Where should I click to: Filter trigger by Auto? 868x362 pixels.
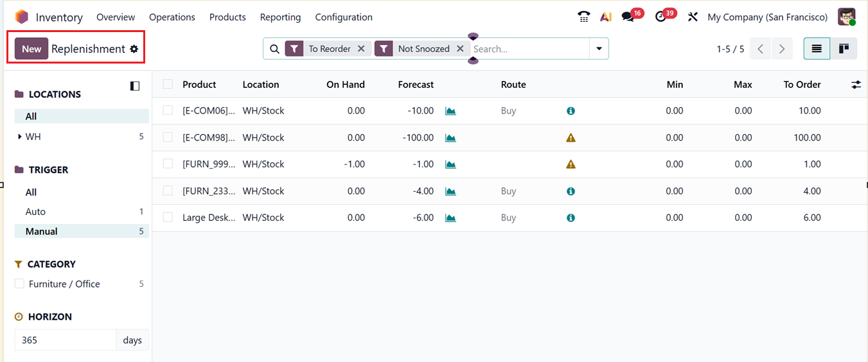(35, 212)
